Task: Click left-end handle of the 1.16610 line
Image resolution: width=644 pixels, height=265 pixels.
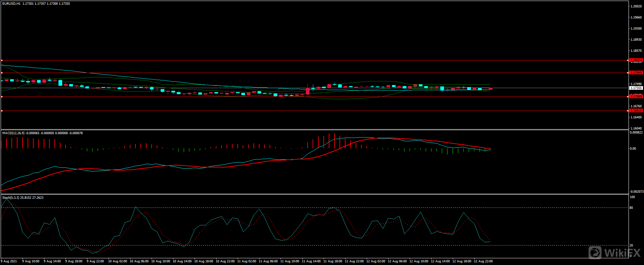Action: 2,111
